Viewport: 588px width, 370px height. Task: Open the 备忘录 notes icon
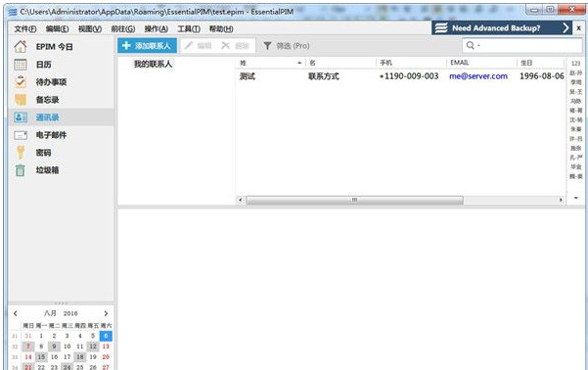pyautogui.click(x=21, y=100)
